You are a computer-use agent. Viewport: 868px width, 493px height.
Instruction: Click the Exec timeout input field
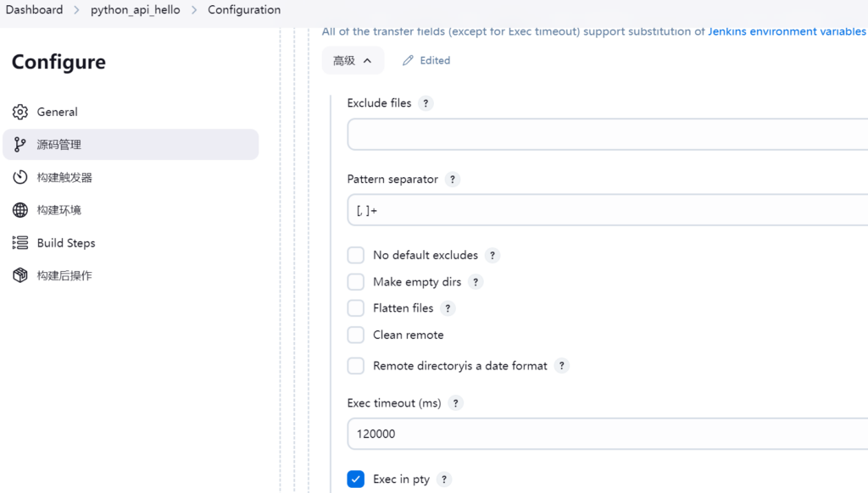pos(607,434)
